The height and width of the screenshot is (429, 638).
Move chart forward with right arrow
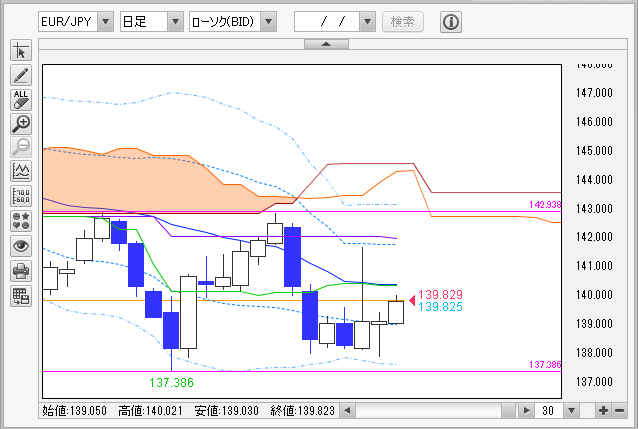(x=526, y=411)
